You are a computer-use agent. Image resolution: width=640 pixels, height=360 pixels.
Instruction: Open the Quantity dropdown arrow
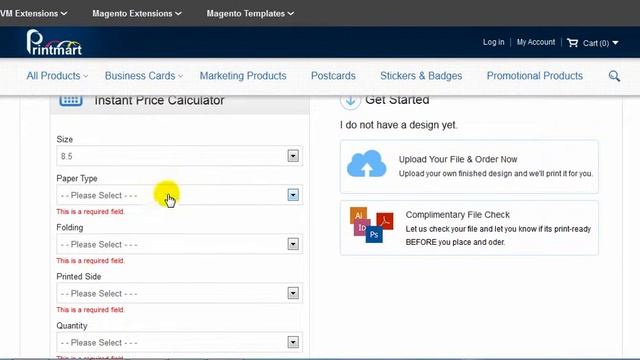pyautogui.click(x=293, y=342)
